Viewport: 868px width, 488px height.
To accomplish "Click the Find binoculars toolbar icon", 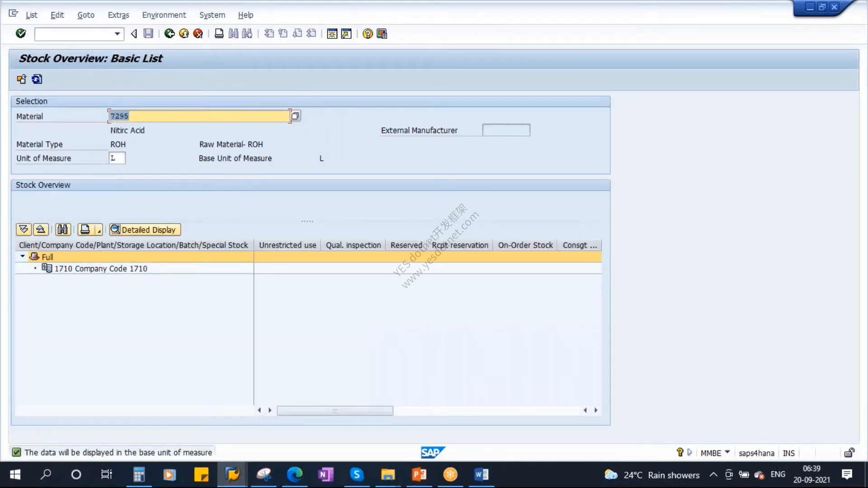I will [x=233, y=33].
